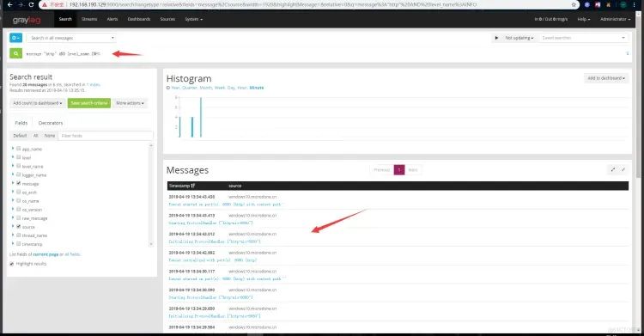Viewport: 644px width, 336px height.
Task: Reload the browser page
Action: pyautogui.click(x=31, y=4)
